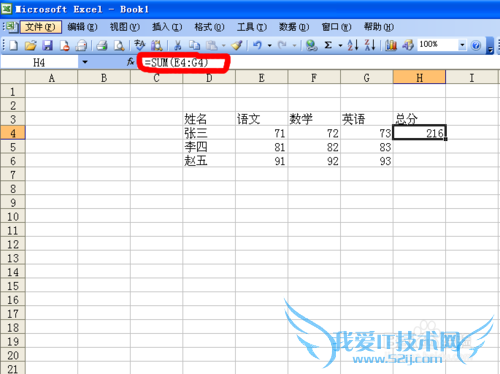Open the 帮助(H) menu

coord(379,27)
